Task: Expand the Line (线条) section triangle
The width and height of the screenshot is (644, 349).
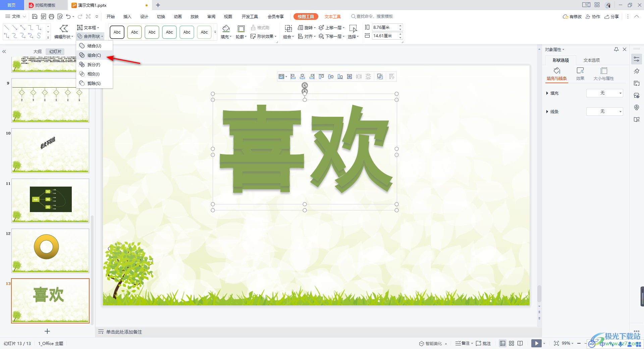Action: [x=547, y=112]
